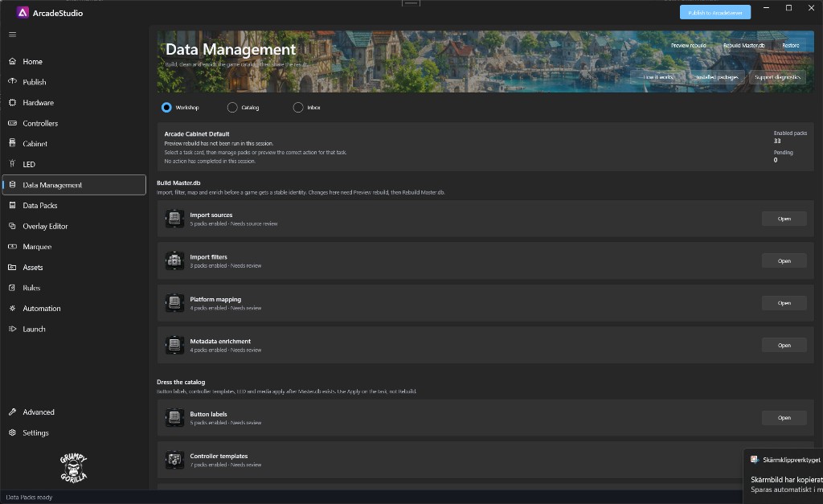Viewport: 823px width, 504px height.
Task: Open the Platform mapping task
Action: click(784, 303)
